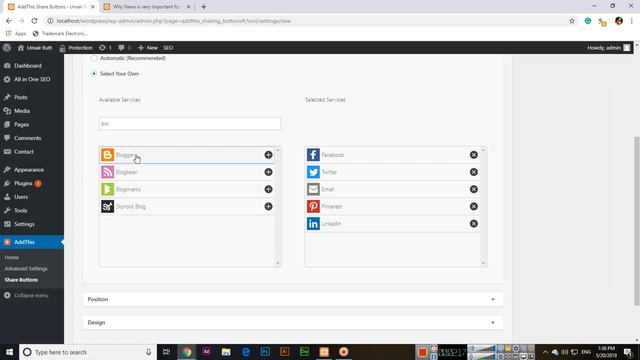Click the Facebook logo icon
This screenshot has width=640, height=360.
[x=313, y=155]
